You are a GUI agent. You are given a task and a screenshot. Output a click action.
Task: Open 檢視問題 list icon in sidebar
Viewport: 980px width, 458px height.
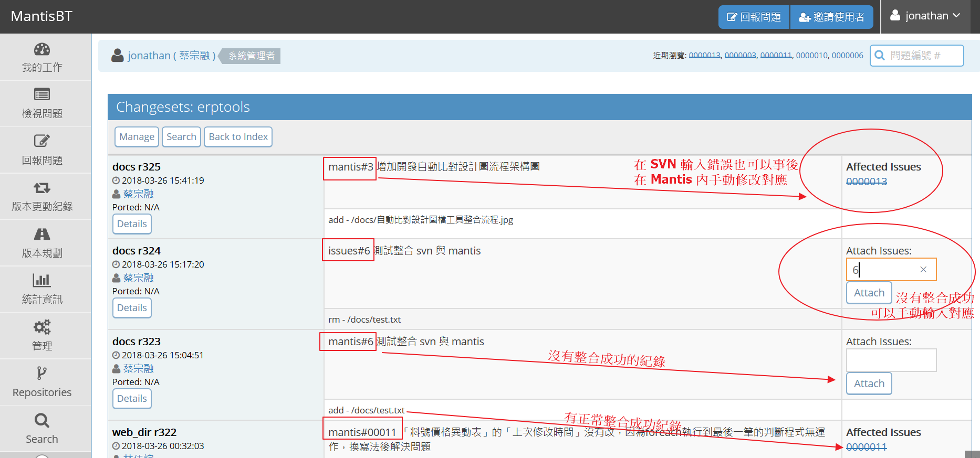pyautogui.click(x=42, y=94)
